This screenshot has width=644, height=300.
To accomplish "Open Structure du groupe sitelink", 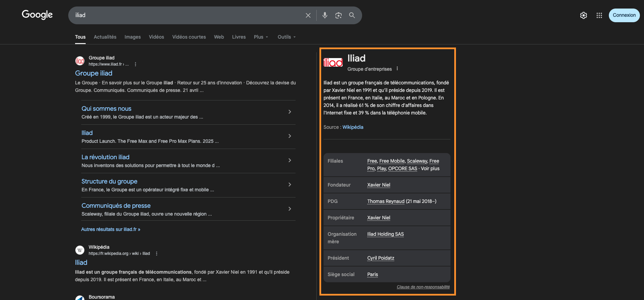I will click(x=109, y=181).
